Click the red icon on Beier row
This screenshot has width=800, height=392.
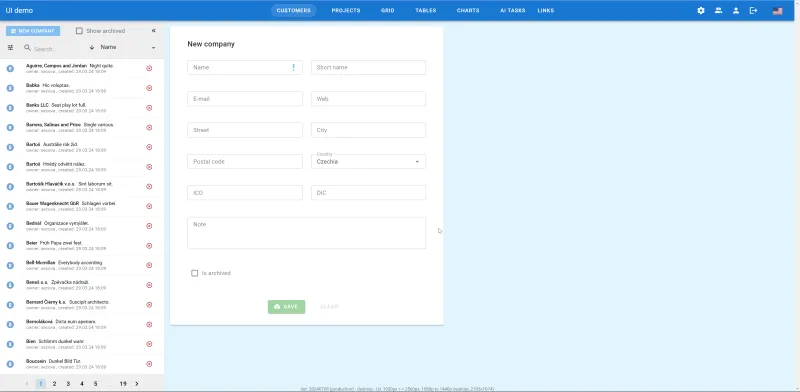[x=149, y=246]
